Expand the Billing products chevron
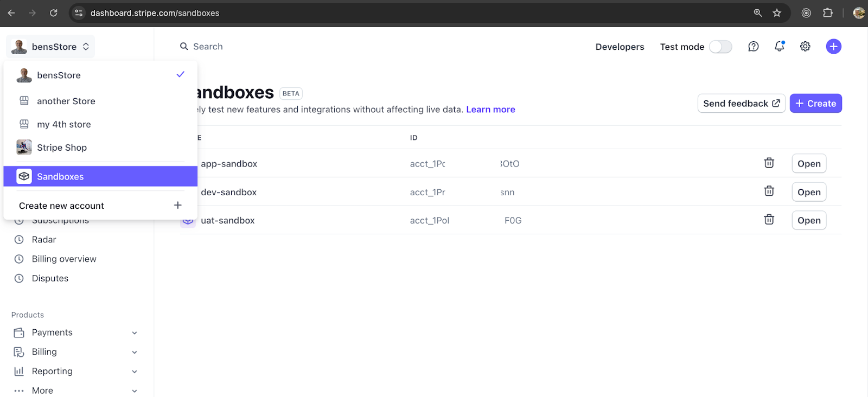Screen dimensions: 868x397 (135, 353)
